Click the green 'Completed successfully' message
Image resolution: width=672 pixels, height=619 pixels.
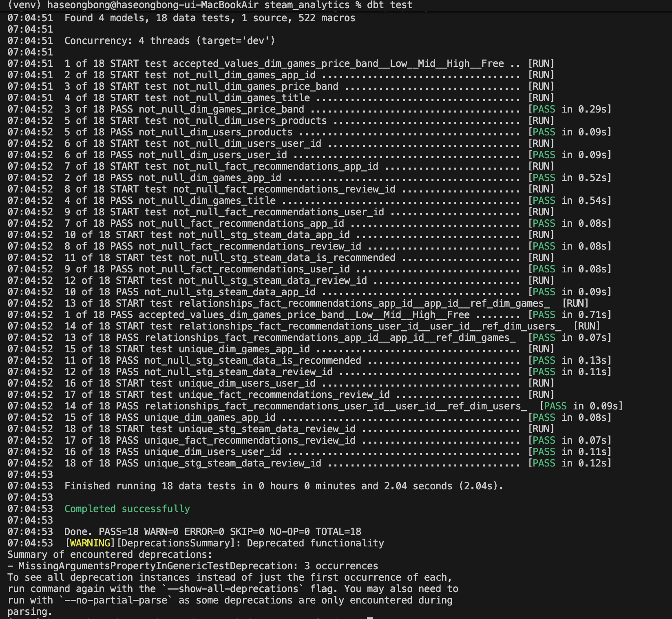[127, 509]
